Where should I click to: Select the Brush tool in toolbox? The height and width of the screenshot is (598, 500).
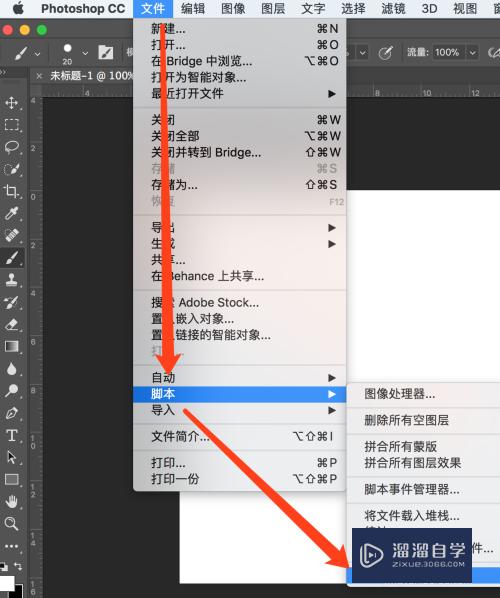tap(11, 258)
